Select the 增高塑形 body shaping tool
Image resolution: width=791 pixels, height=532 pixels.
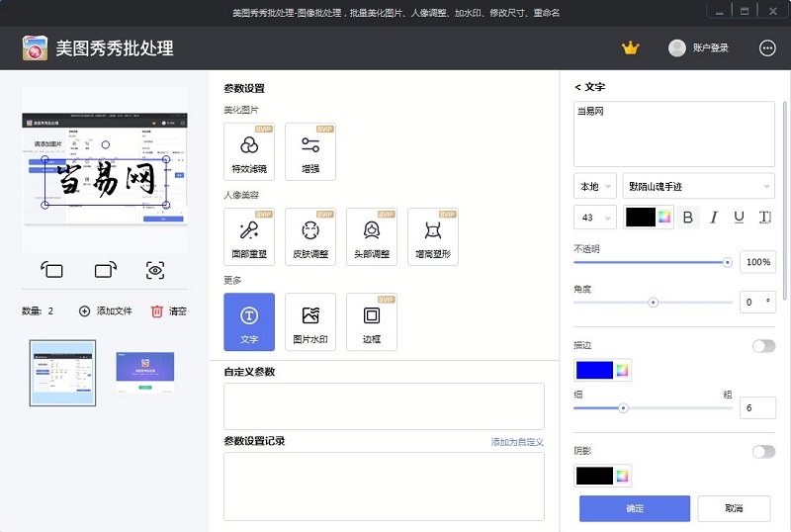point(433,236)
